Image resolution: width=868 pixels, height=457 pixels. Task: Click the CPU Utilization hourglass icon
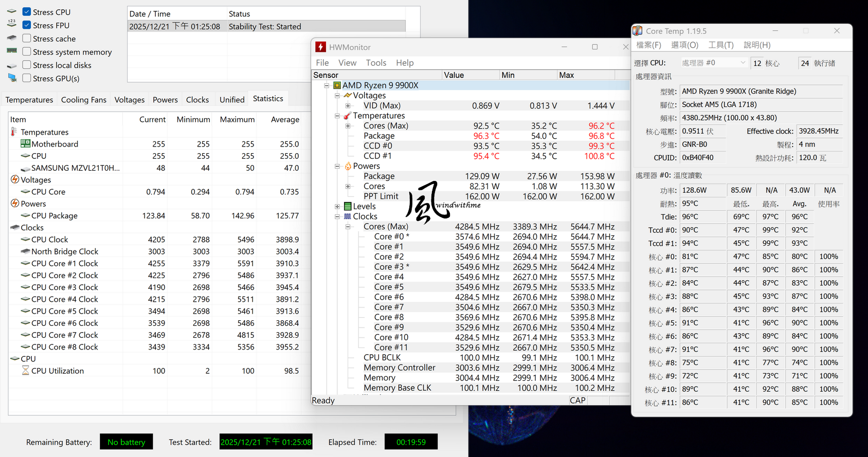pyautogui.click(x=25, y=371)
